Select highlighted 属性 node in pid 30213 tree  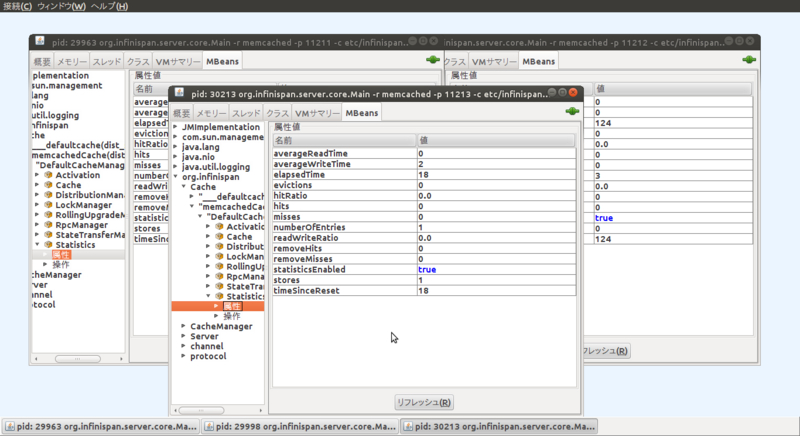click(x=232, y=306)
